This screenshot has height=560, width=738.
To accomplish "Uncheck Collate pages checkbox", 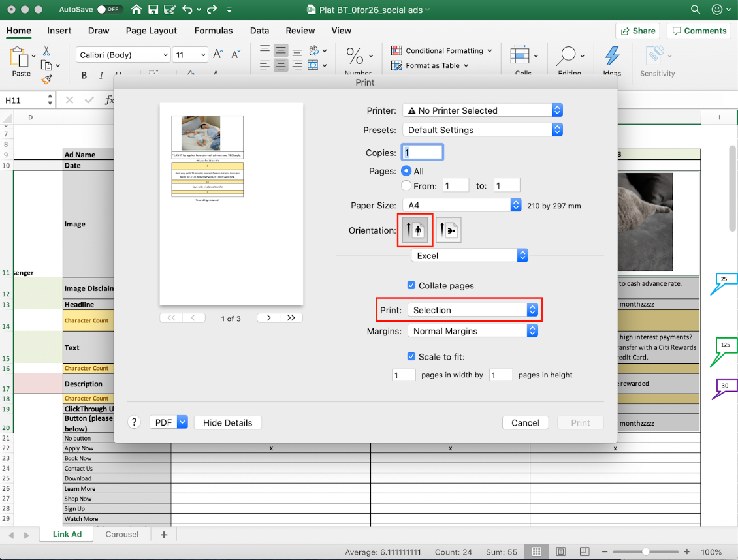I will click(x=411, y=285).
